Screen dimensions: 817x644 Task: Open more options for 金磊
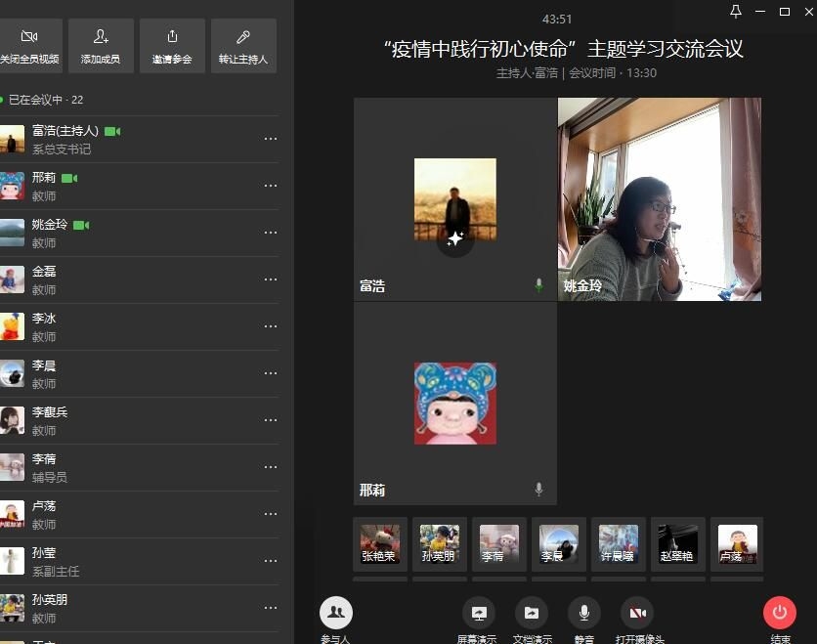[x=271, y=279]
